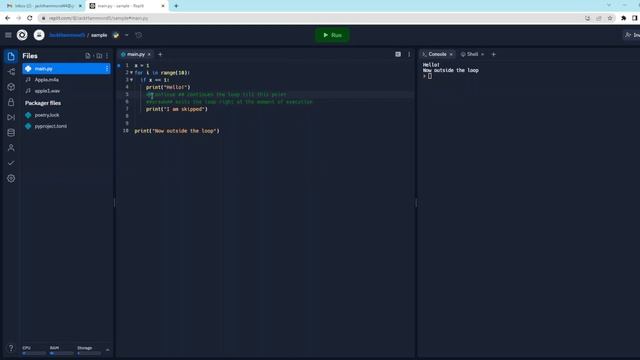Click the browser address bar
Screen dimensions: 640x360
pyautogui.click(x=310, y=18)
